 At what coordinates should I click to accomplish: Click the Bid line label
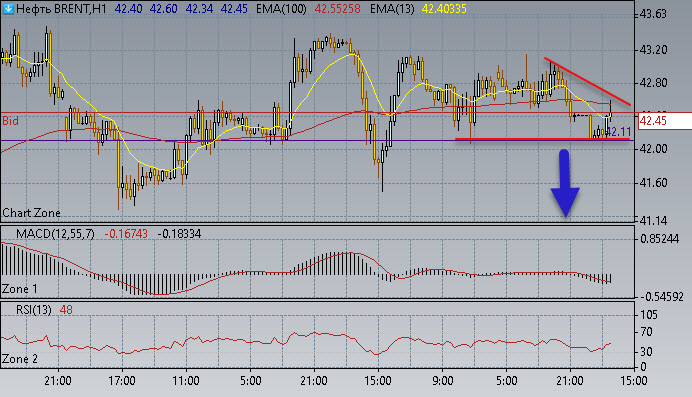tap(10, 121)
